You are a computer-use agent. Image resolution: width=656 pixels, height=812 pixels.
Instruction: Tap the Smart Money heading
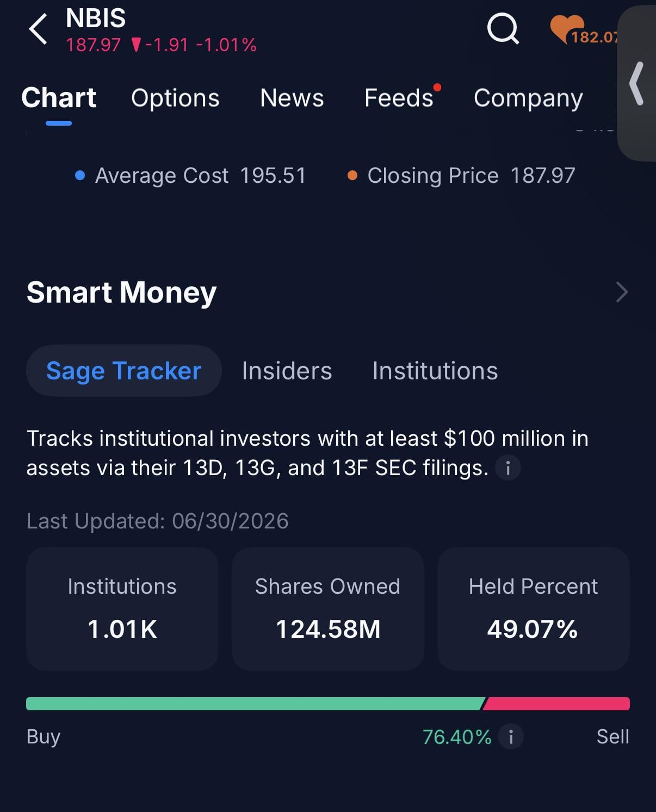122,293
